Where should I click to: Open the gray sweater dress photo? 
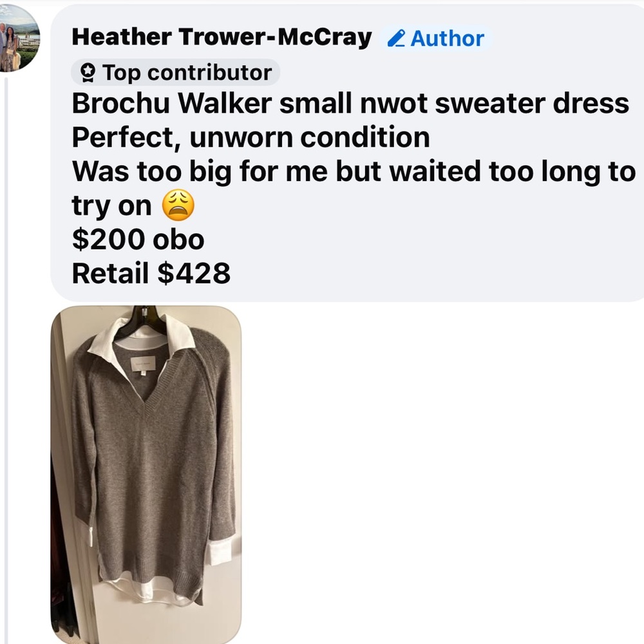pos(146,475)
